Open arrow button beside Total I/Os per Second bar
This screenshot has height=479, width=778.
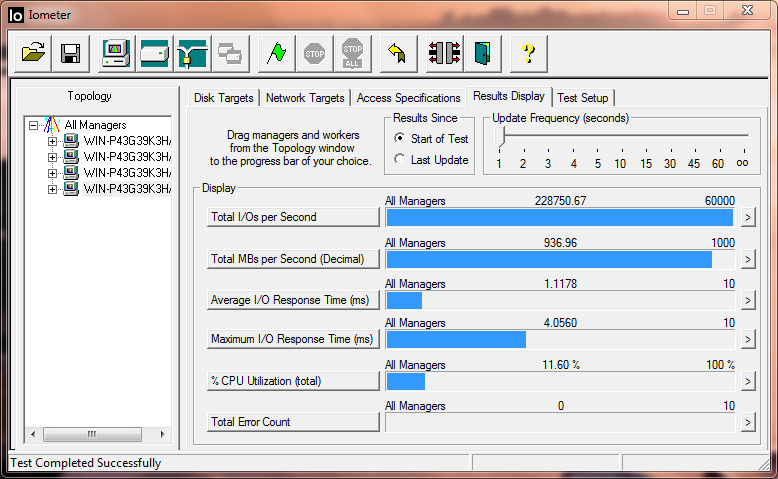(747, 218)
